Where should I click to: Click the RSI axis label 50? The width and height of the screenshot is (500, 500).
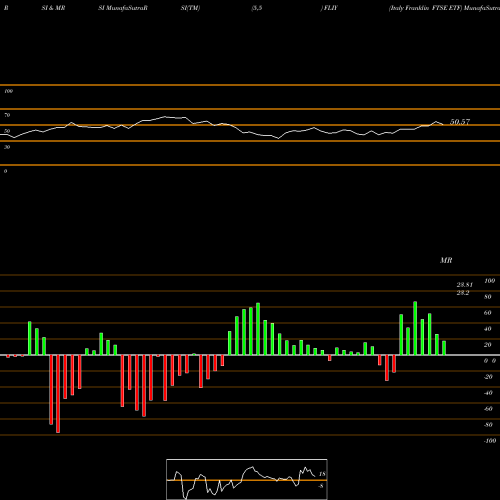pos(7,131)
